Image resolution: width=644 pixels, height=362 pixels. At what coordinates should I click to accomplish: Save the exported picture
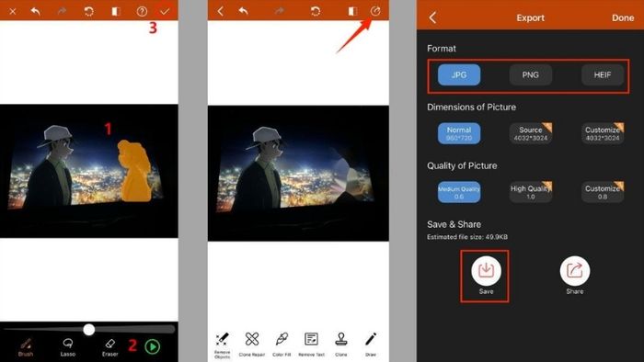(x=486, y=275)
